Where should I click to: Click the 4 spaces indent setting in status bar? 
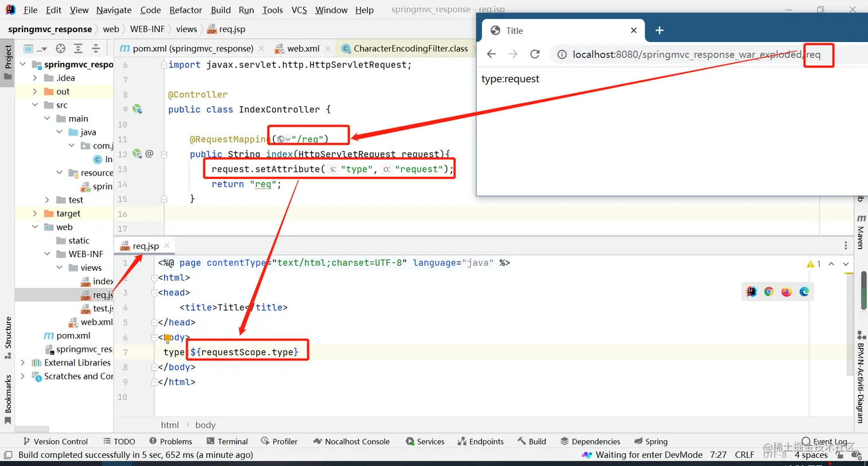[811, 455]
